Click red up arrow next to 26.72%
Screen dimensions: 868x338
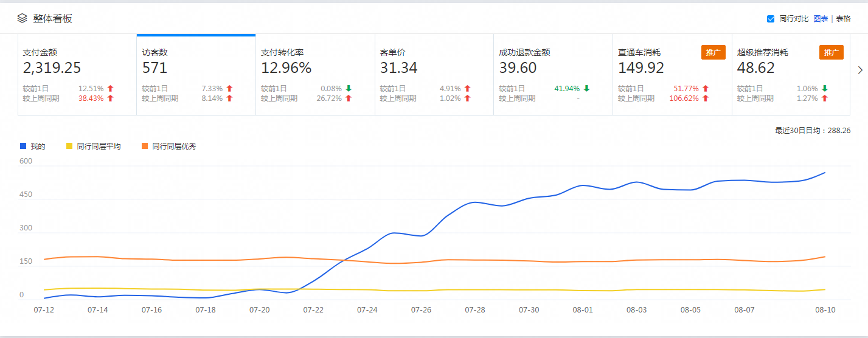point(349,98)
